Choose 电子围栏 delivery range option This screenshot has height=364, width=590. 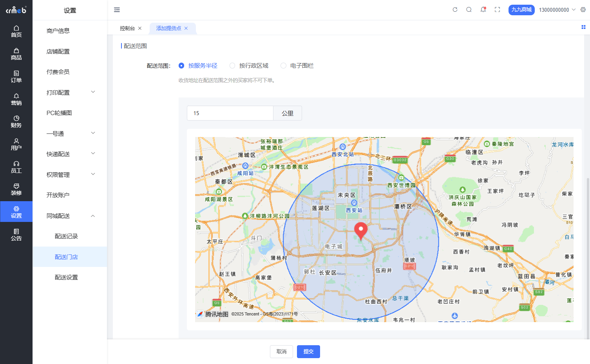(283, 66)
